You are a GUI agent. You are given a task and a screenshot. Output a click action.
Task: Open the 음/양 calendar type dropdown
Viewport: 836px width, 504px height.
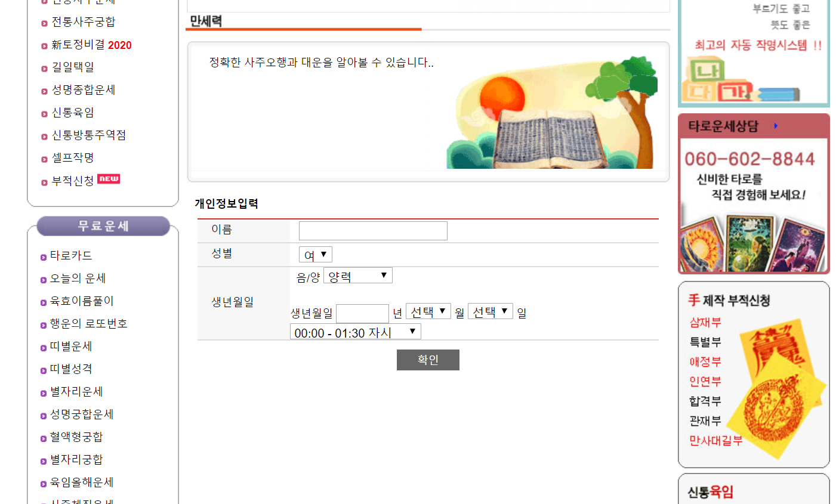(358, 276)
